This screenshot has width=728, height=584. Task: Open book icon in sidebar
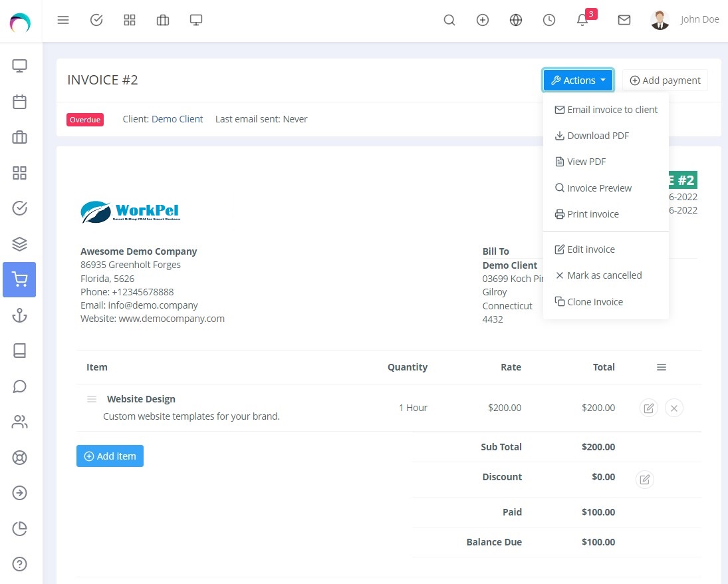point(19,351)
